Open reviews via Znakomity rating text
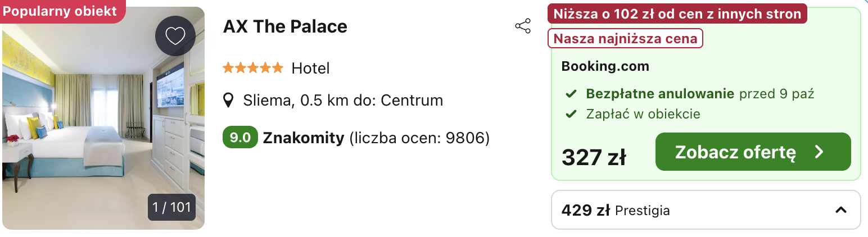 [x=304, y=138]
